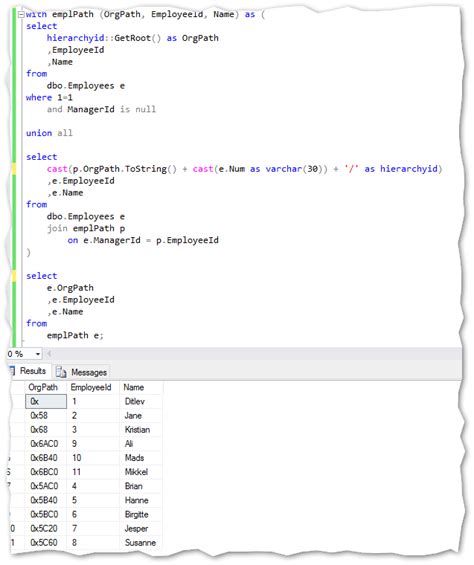Image resolution: width=474 pixels, height=565 pixels.
Task: Click 'hierarchyid::GetRoot()' in the code
Action: point(104,38)
